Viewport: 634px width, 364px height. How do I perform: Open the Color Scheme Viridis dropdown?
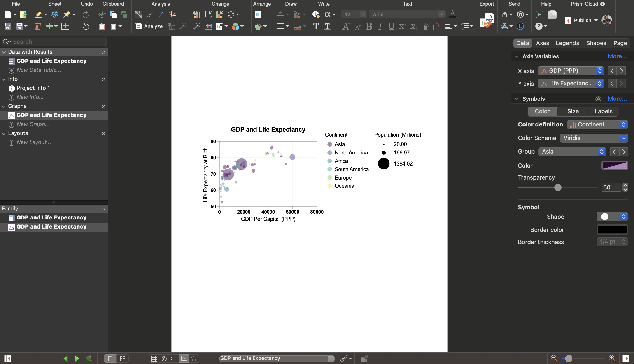tap(594, 138)
